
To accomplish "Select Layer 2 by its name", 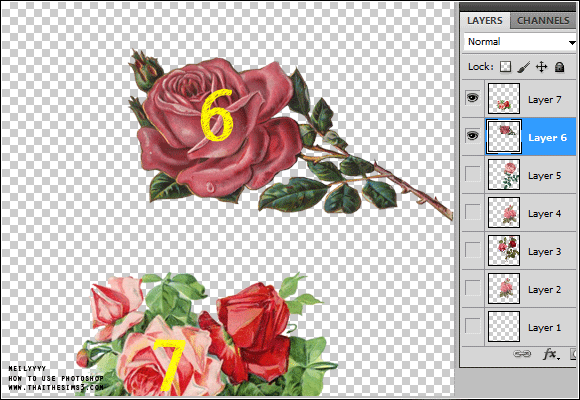I will coord(544,290).
